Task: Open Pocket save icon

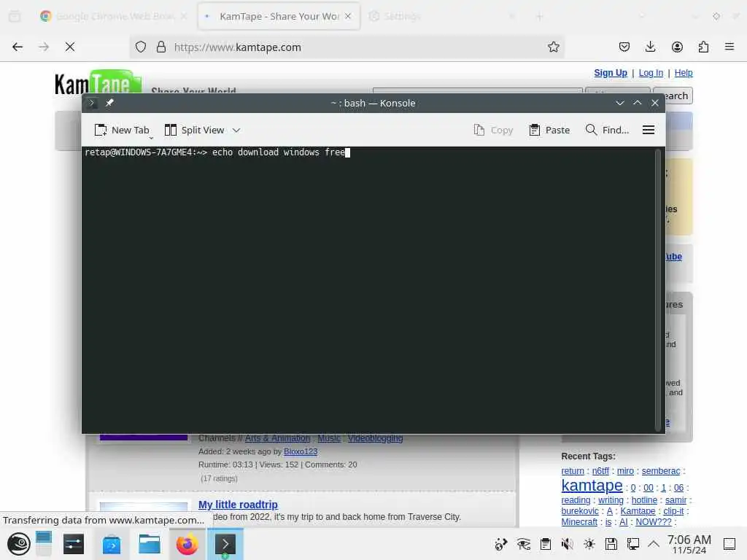Action: tap(624, 47)
